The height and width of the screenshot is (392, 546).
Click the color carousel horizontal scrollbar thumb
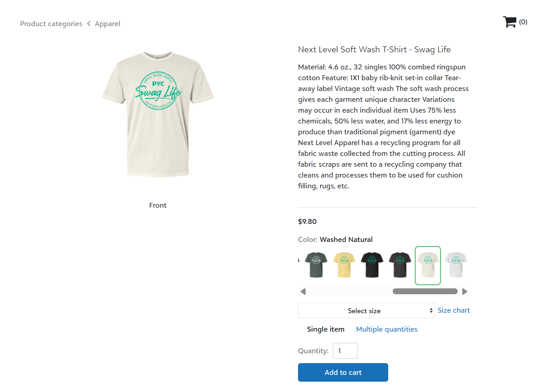[425, 292]
